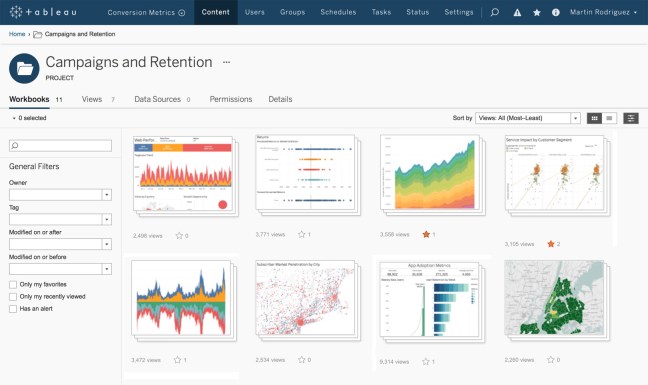648x385 pixels.
Task: Enable Only my favorites checkbox
Action: click(x=13, y=285)
